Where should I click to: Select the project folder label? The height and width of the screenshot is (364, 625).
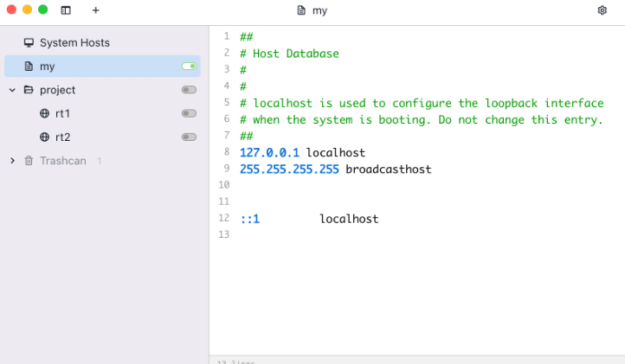(57, 90)
